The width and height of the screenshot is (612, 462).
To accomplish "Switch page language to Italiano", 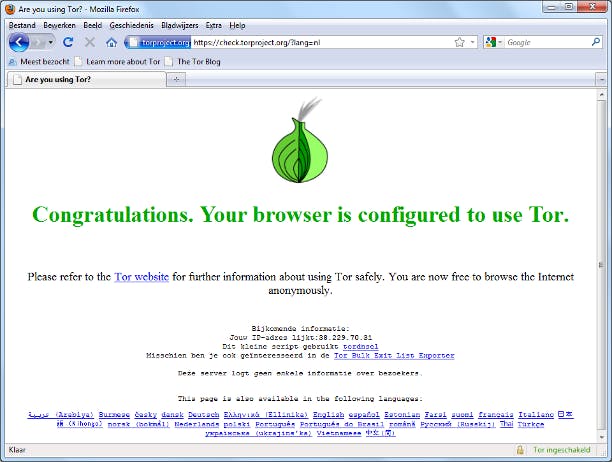I will (x=536, y=414).
